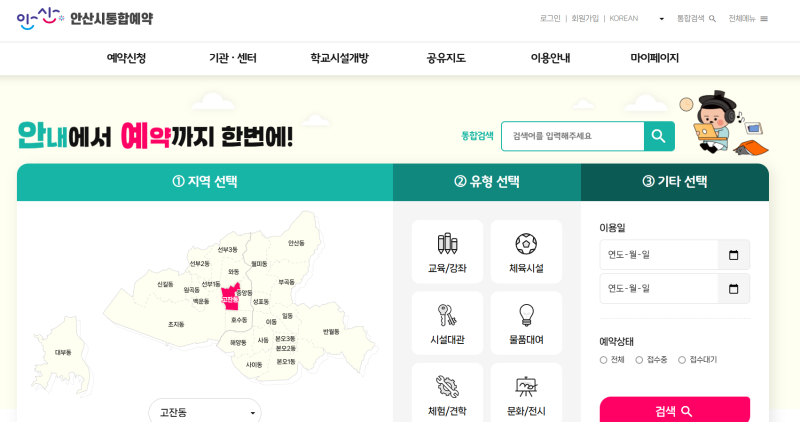This screenshot has width=800, height=422.
Task: Select 초지동 on the map
Action: [x=176, y=325]
